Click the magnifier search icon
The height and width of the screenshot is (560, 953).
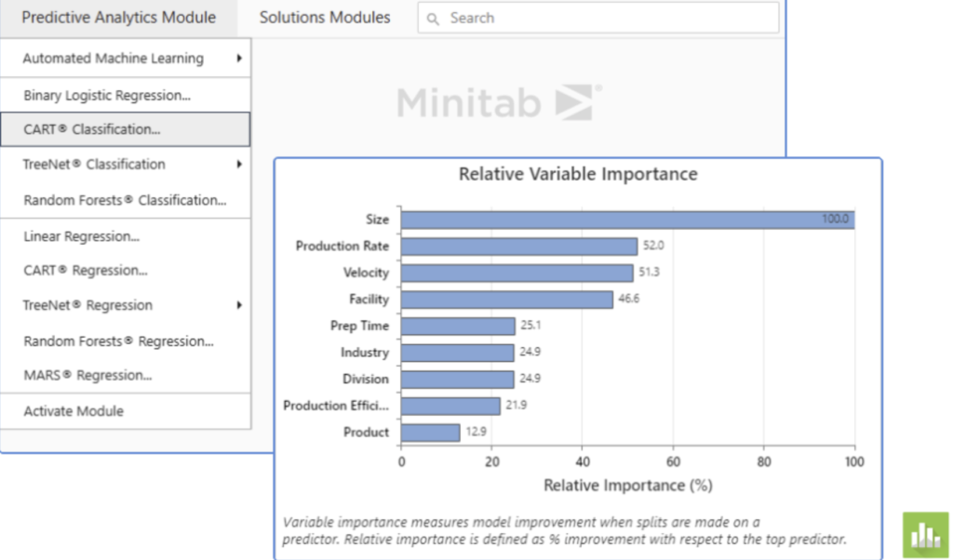coord(433,19)
